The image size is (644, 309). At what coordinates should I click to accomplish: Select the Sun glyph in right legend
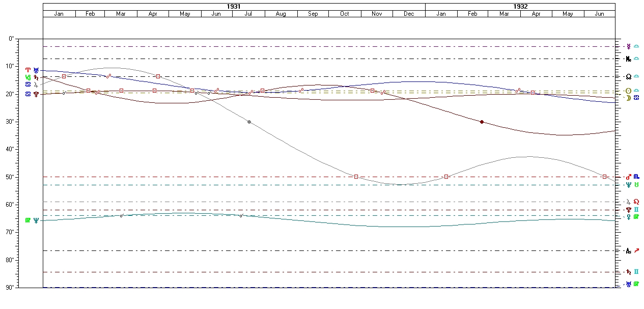629,91
